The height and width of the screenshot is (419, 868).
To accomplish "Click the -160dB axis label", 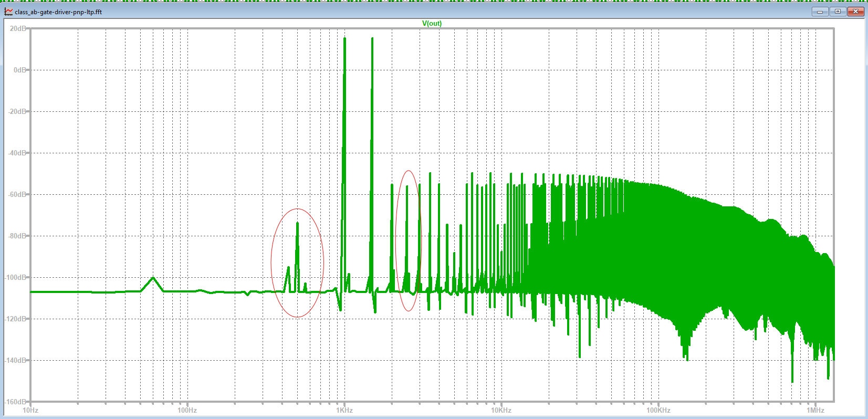I will [16, 402].
